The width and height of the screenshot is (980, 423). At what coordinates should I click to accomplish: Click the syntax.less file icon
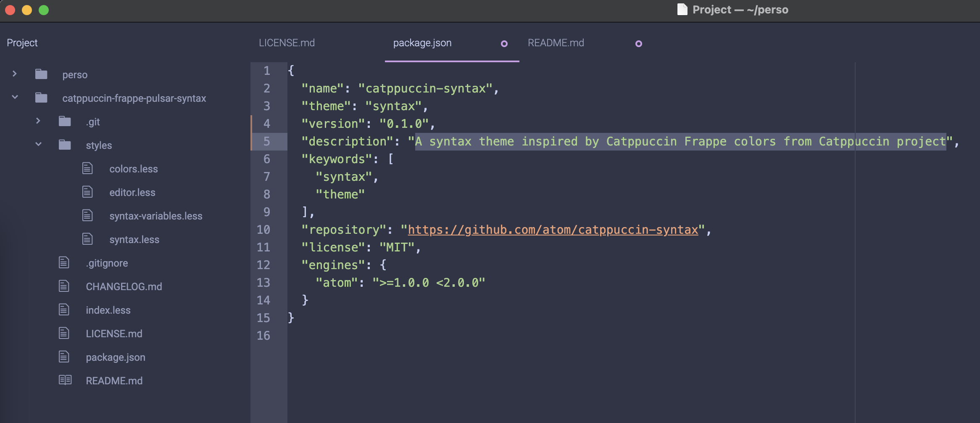point(87,239)
